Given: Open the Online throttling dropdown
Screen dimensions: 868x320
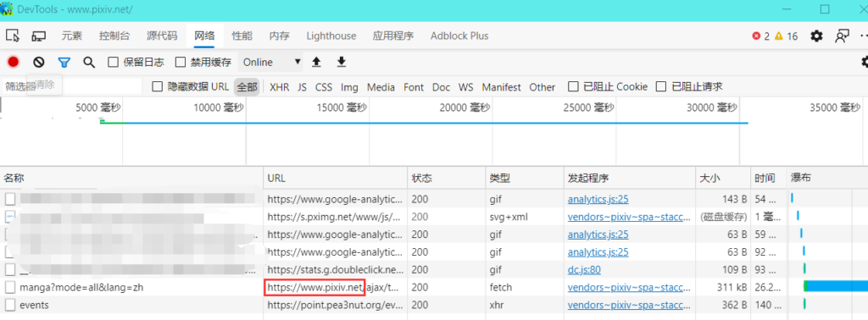Looking at the screenshot, I should [x=270, y=62].
